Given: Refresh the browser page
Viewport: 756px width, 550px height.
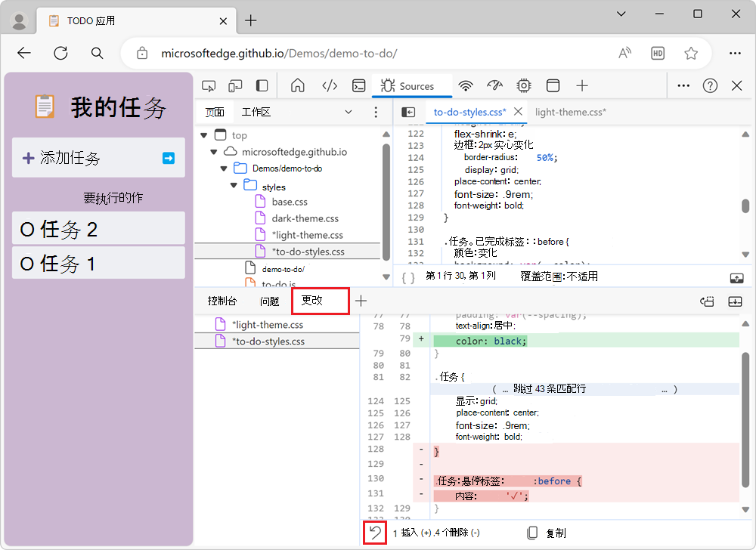Looking at the screenshot, I should point(60,53).
